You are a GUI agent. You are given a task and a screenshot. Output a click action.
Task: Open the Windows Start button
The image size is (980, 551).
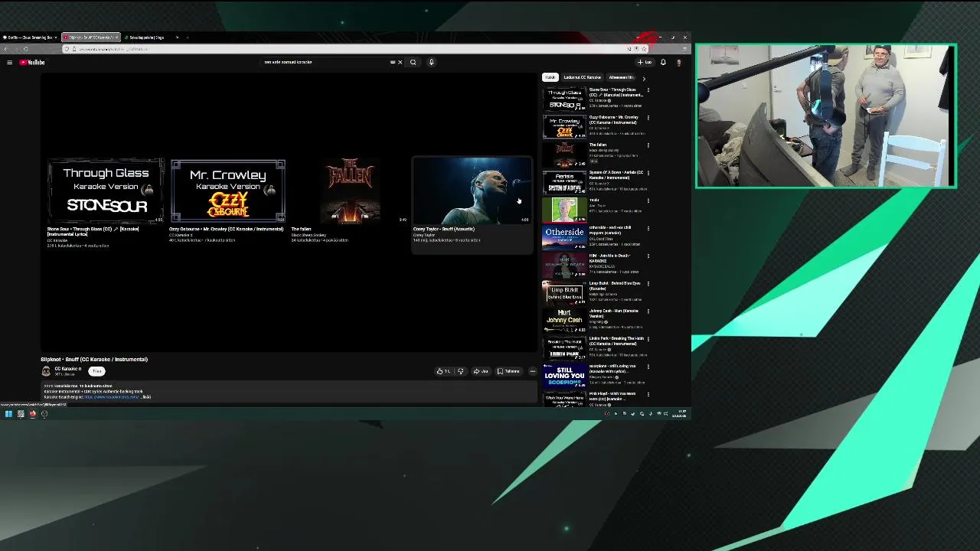click(x=8, y=414)
